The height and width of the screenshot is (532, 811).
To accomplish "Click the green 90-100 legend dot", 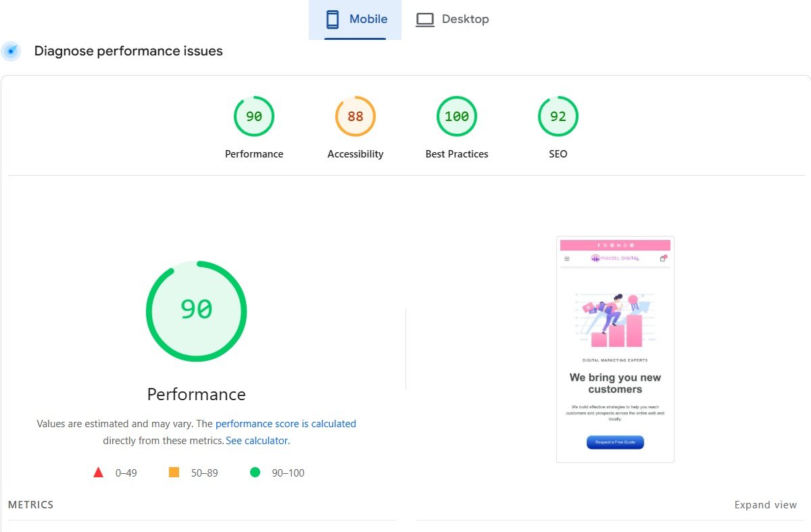I will click(x=255, y=473).
